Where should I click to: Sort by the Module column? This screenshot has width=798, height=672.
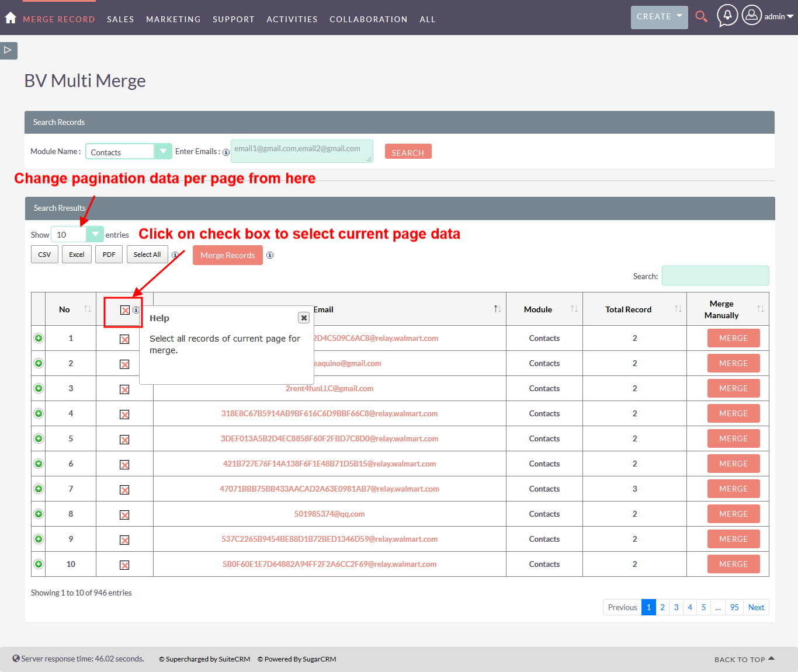574,309
